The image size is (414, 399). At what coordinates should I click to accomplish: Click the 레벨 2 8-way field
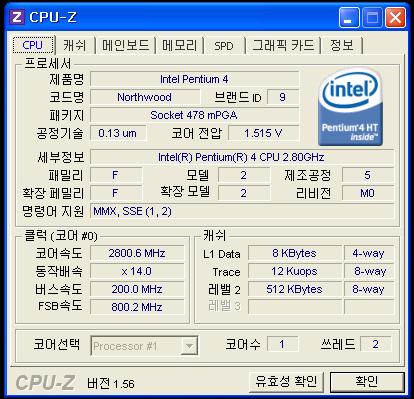[x=369, y=289]
